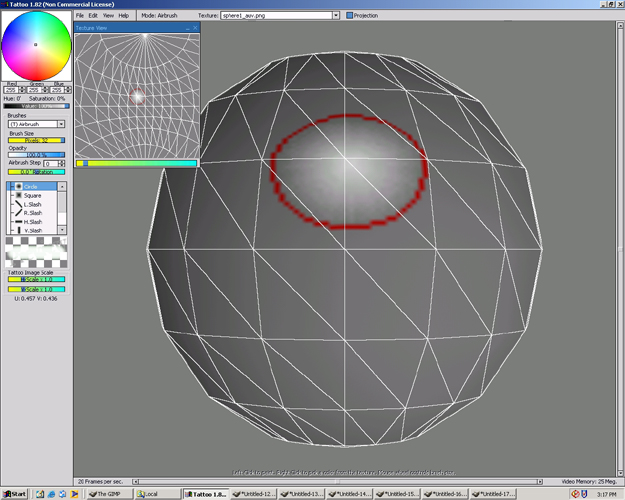Open the File menu
The height and width of the screenshot is (500, 625).
[x=80, y=16]
